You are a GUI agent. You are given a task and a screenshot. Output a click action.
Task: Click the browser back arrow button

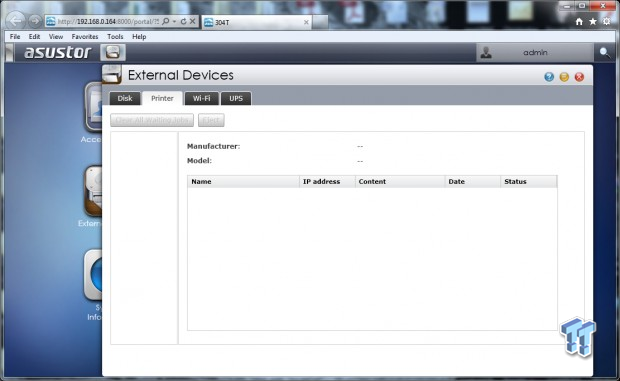click(x=16, y=21)
